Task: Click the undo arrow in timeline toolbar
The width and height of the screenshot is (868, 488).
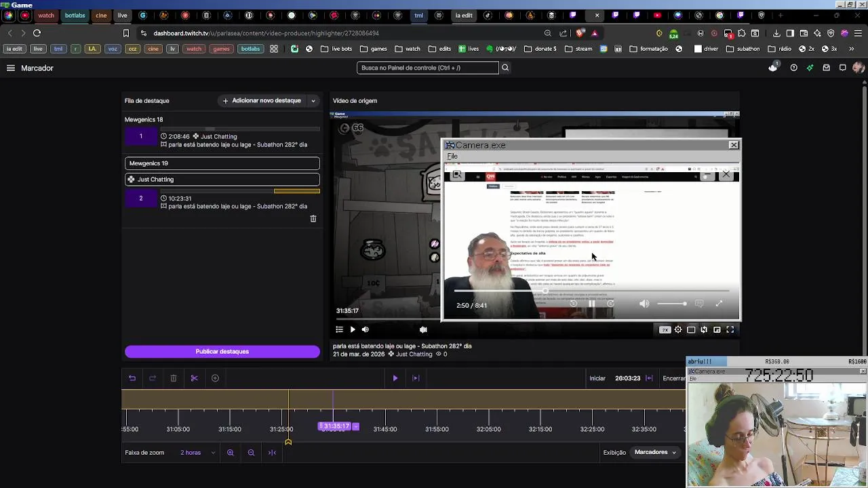Action: pyautogui.click(x=132, y=378)
